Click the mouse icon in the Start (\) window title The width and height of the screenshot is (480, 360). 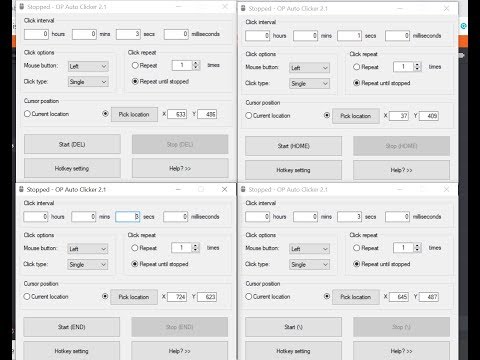click(243, 189)
